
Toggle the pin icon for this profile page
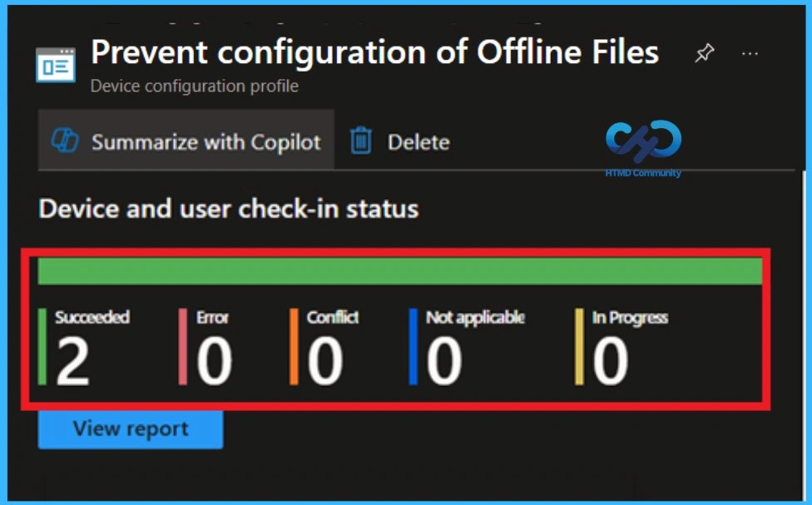(704, 52)
